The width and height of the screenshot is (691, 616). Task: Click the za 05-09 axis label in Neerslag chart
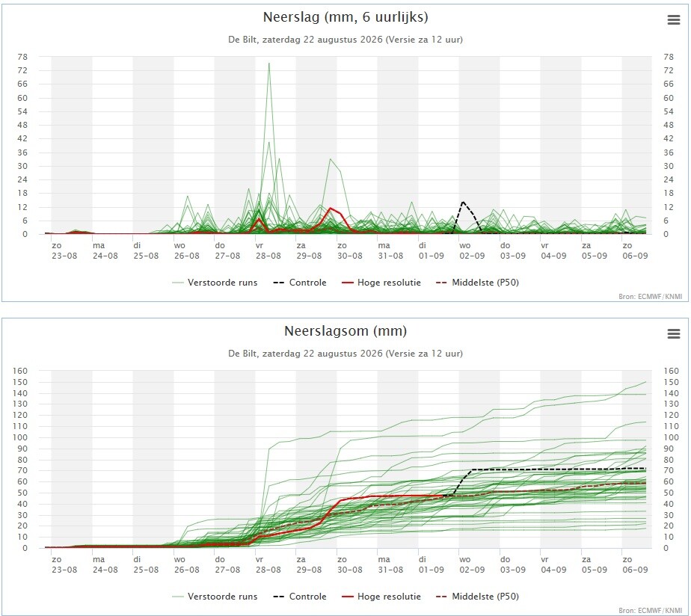coord(594,250)
